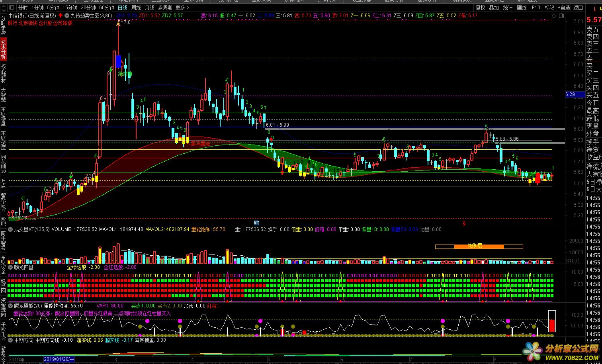This screenshot has height=364, width=602.
Task: Select the 30分钟 period tab
Action: pyautogui.click(x=88, y=8)
